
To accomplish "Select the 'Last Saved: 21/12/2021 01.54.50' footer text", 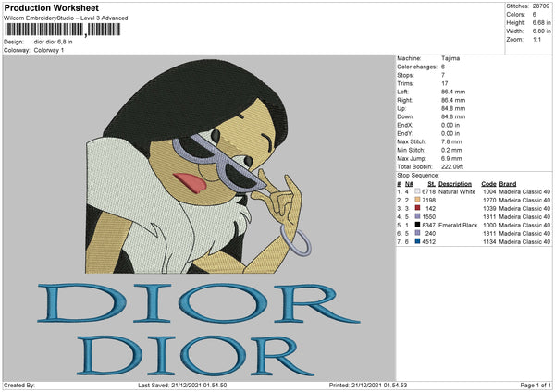I will coord(182,385).
